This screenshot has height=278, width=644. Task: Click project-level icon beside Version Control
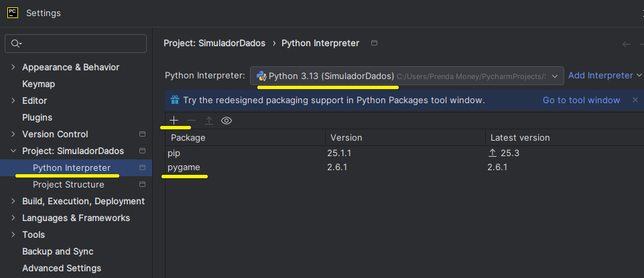pos(143,134)
